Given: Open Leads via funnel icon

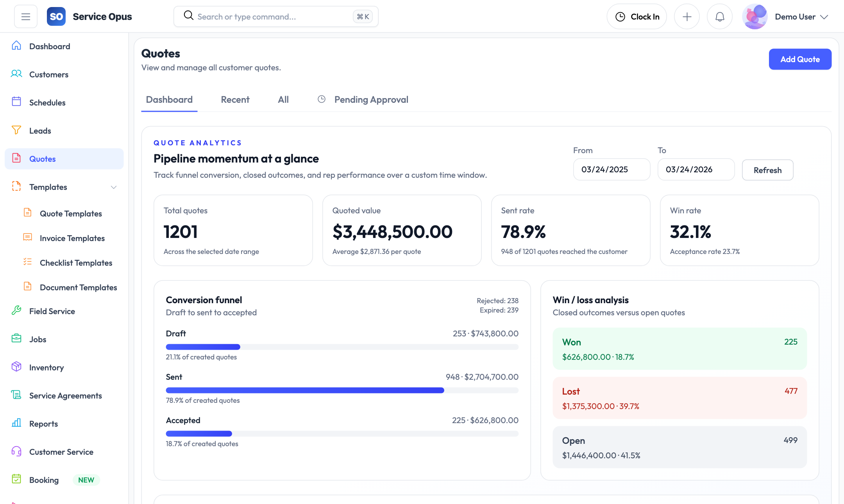Looking at the screenshot, I should coord(16,130).
